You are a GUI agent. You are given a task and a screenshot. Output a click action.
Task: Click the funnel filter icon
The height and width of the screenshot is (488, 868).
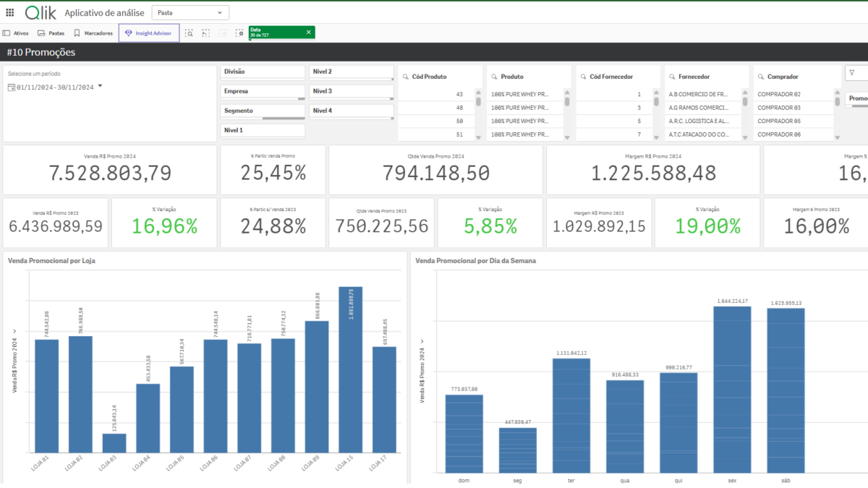(852, 73)
